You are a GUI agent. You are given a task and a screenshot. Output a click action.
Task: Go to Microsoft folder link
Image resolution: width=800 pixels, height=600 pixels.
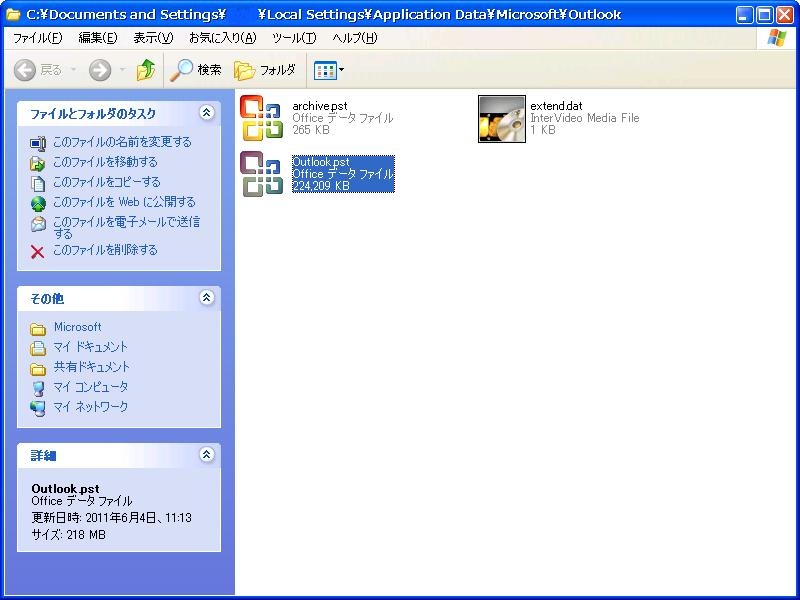coord(78,327)
